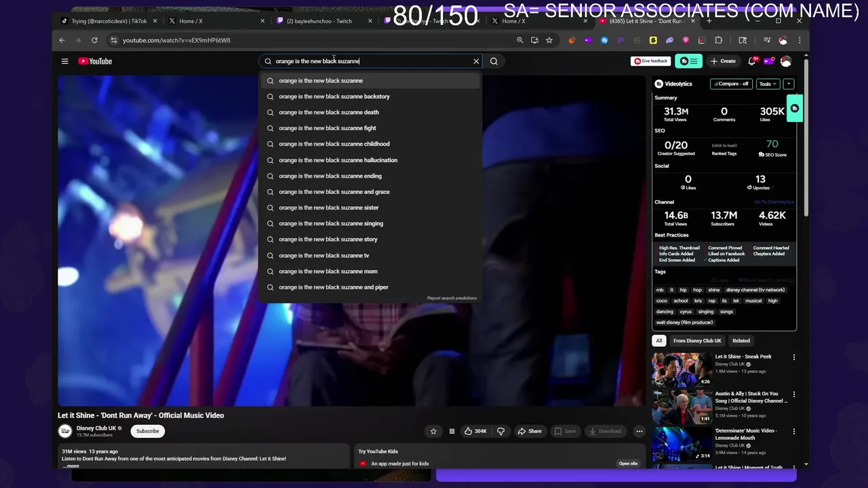The height and width of the screenshot is (488, 868).
Task: Choose suggestion ending in 'suzanne backstory'
Action: (x=370, y=96)
